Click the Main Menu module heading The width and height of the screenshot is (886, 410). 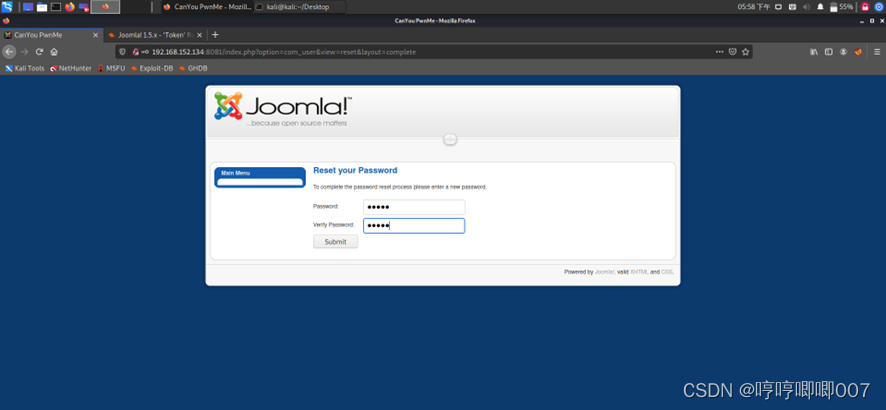236,173
